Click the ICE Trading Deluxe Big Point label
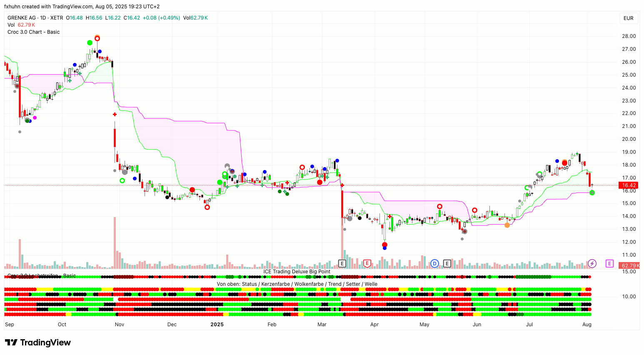The width and height of the screenshot is (644, 355). (x=297, y=272)
